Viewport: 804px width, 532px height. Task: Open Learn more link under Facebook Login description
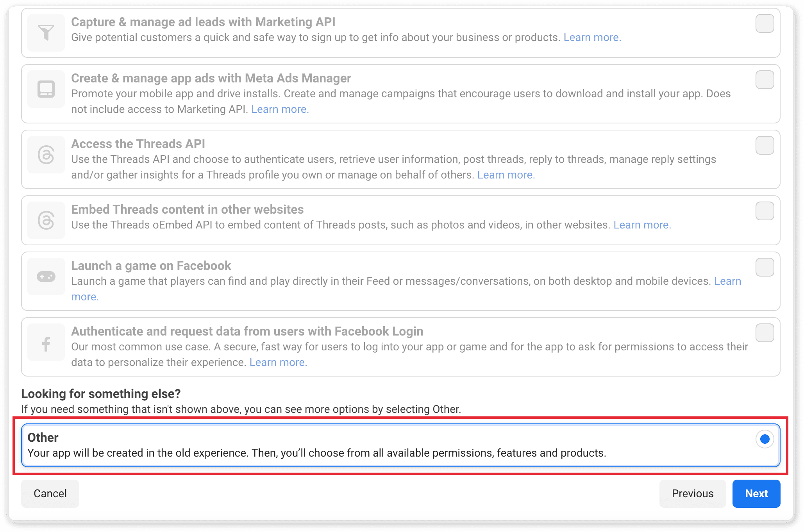pyautogui.click(x=278, y=362)
